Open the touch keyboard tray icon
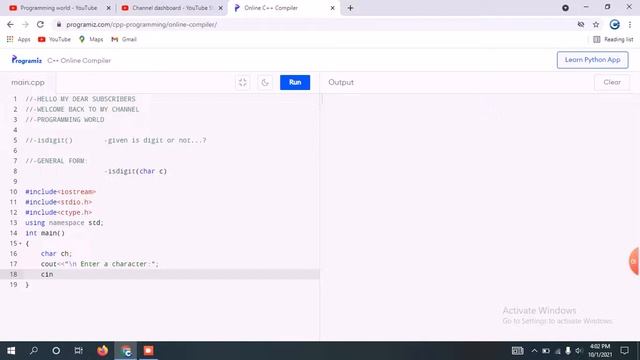640x360 pixels. tap(518, 351)
